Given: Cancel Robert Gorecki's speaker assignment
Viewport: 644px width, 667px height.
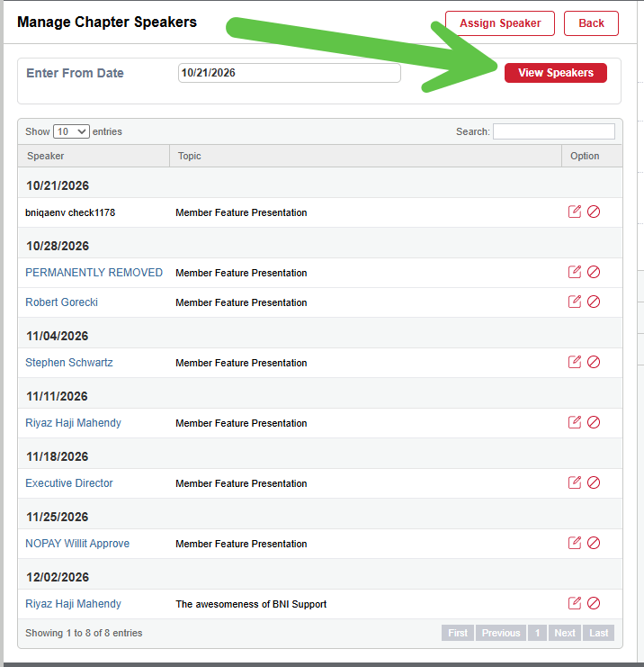Looking at the screenshot, I should coord(594,302).
